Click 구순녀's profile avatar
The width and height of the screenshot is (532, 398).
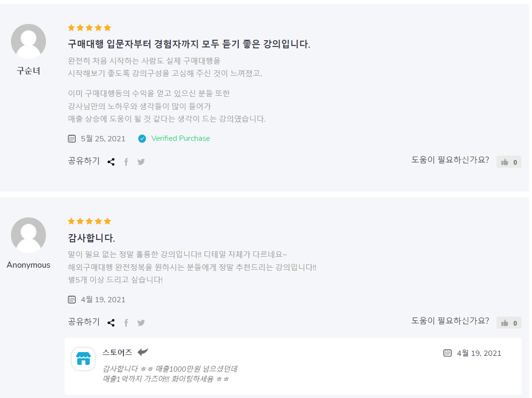coord(28,42)
